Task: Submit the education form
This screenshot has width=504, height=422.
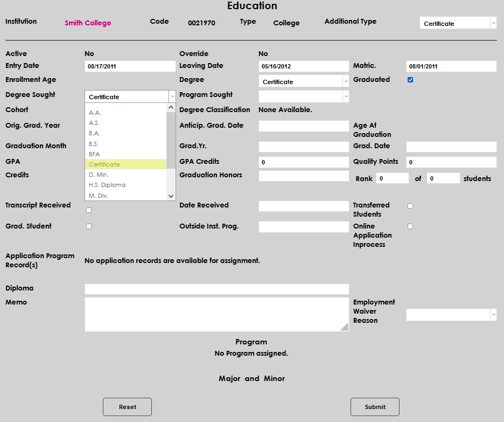Action: coord(375,407)
